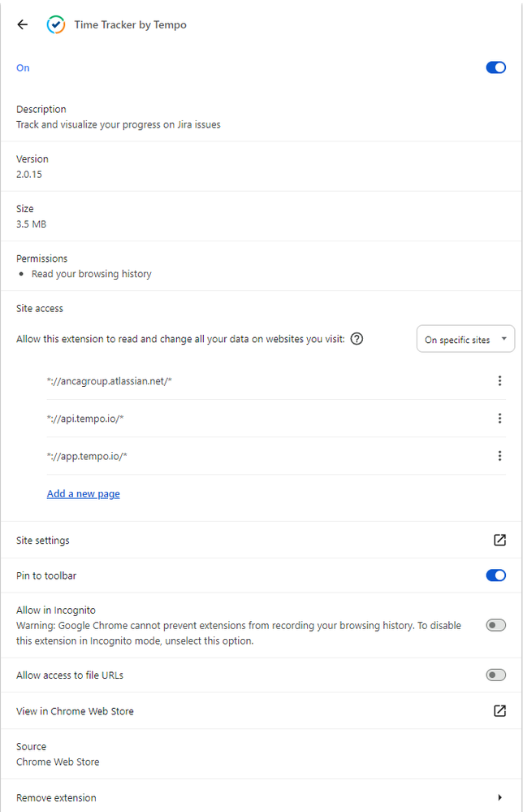The image size is (523, 812).
Task: Open site access help question-mark icon
Action: (357, 339)
